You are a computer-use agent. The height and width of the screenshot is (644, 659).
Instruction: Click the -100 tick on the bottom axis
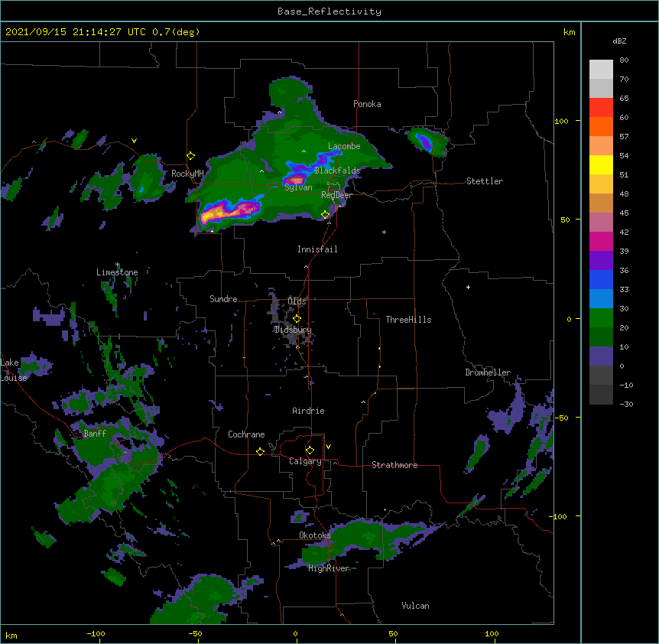pyautogui.click(x=96, y=633)
